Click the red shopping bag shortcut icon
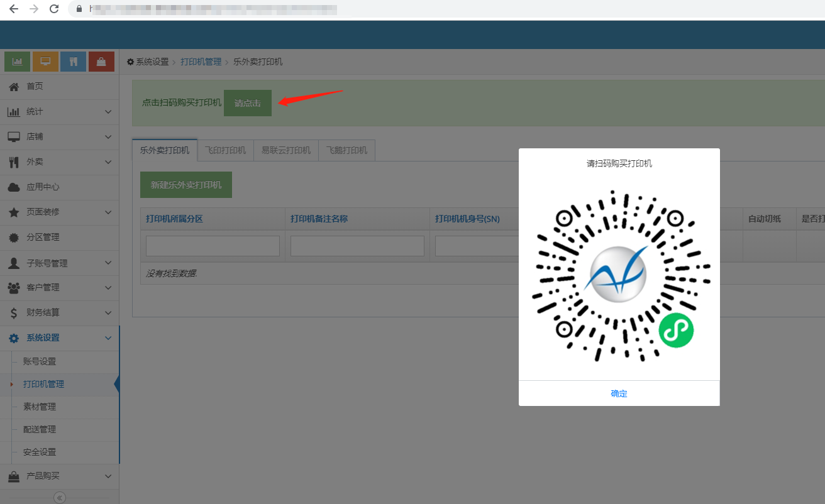Viewport: 825px width, 504px height. [x=101, y=62]
